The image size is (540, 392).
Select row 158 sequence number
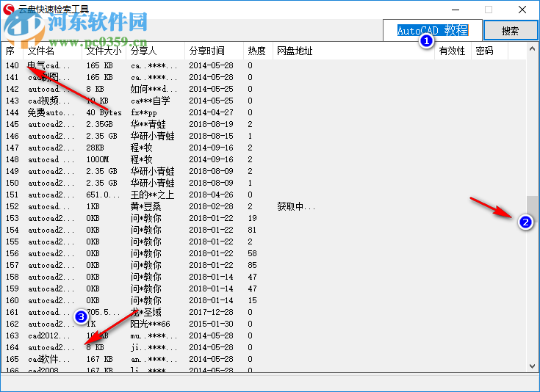coord(12,277)
